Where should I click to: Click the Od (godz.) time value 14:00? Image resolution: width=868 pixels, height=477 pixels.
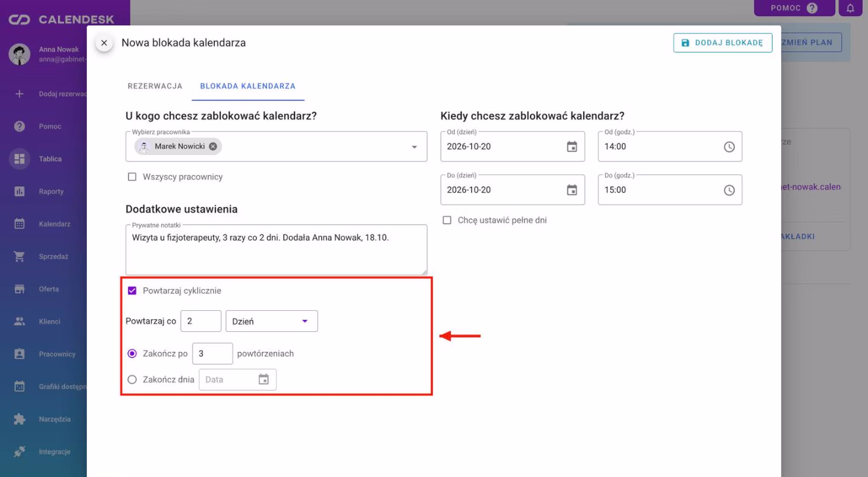click(x=615, y=147)
